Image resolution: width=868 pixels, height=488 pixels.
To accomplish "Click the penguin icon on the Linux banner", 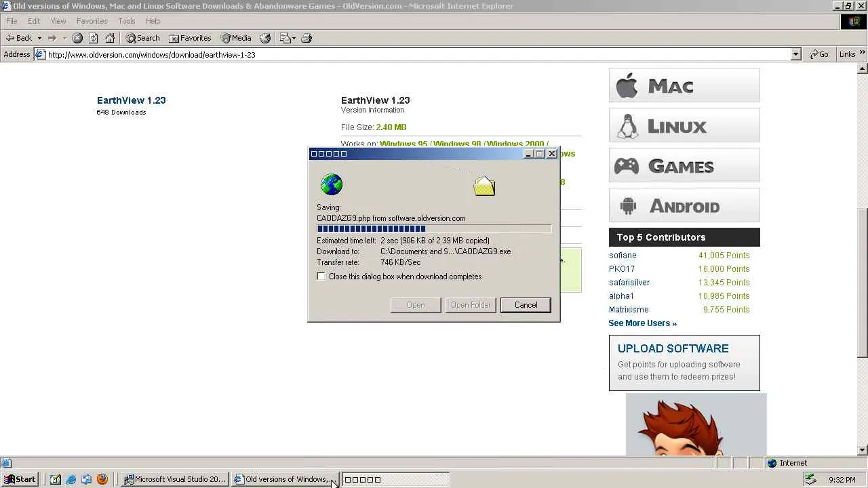I will [x=627, y=126].
